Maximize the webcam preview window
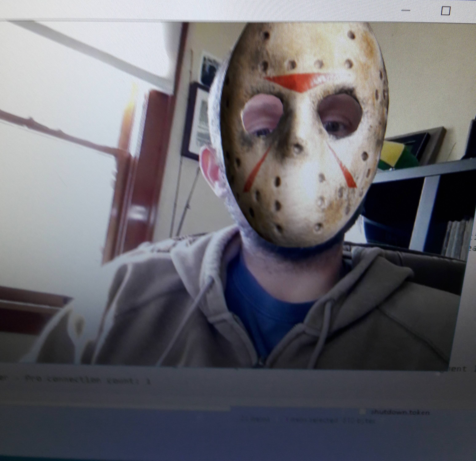Screen dimensions: 476x461 (445, 11)
